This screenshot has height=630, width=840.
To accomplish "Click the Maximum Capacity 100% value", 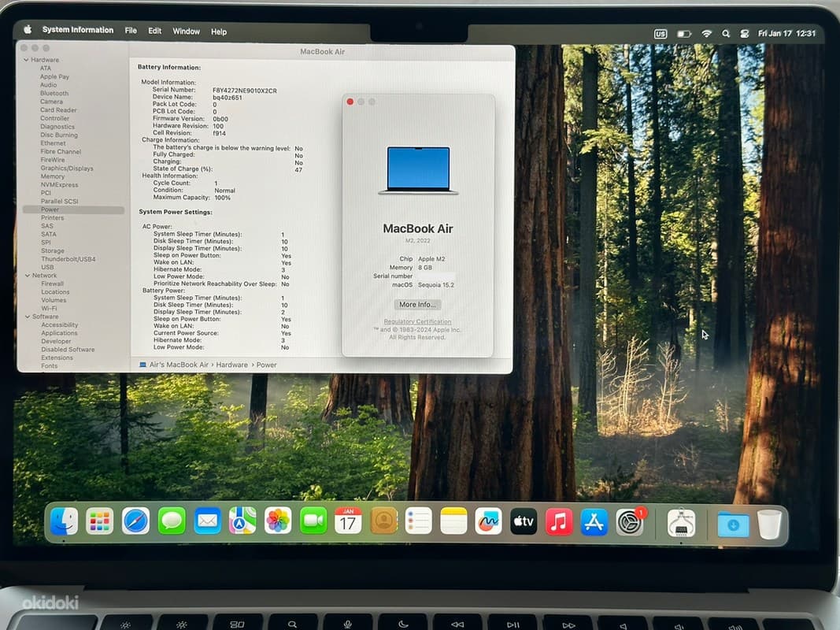I will (x=222, y=198).
